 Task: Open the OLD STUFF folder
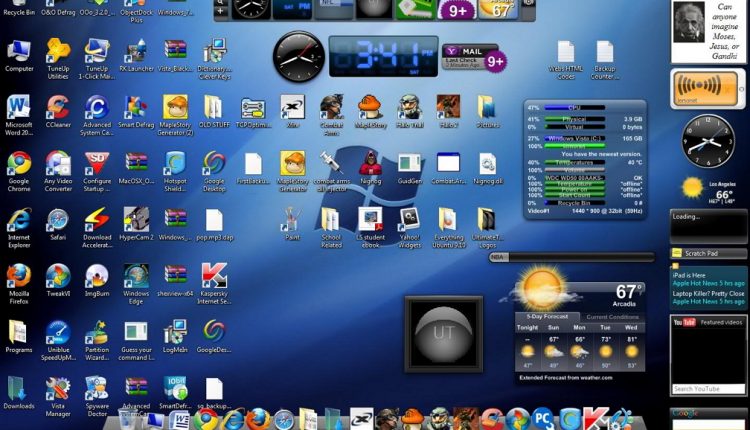click(214, 111)
